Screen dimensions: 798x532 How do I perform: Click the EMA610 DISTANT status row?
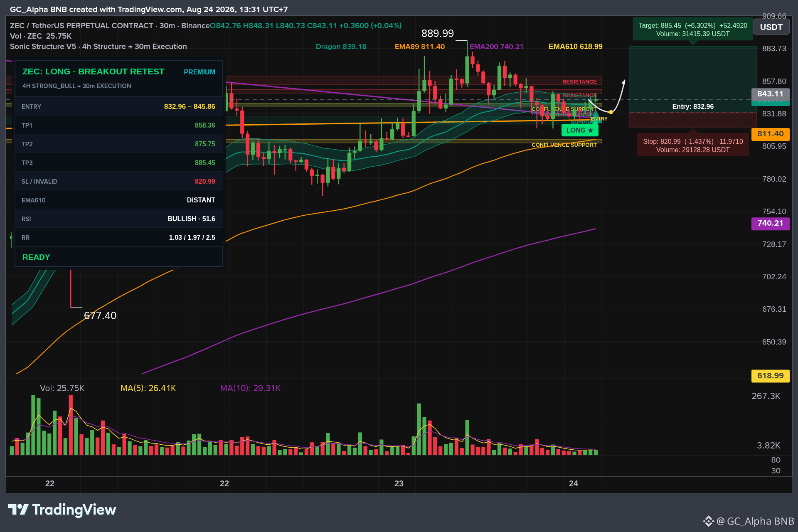pos(118,200)
